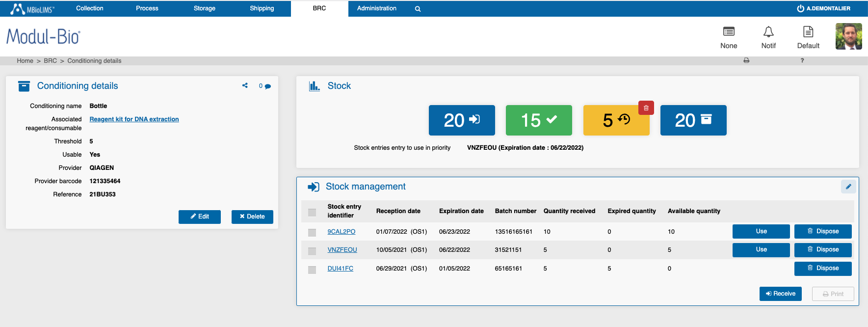The width and height of the screenshot is (868, 327).
Task: Click the user profile photo thumbnail
Action: 848,37
